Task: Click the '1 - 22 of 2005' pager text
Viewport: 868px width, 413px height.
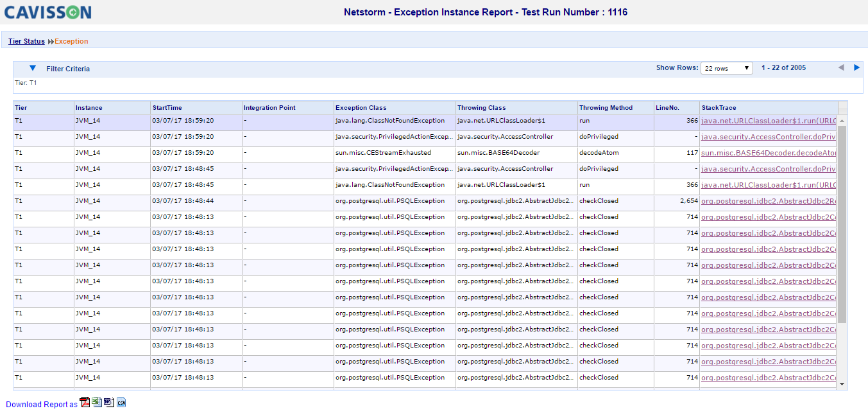Action: pos(783,67)
